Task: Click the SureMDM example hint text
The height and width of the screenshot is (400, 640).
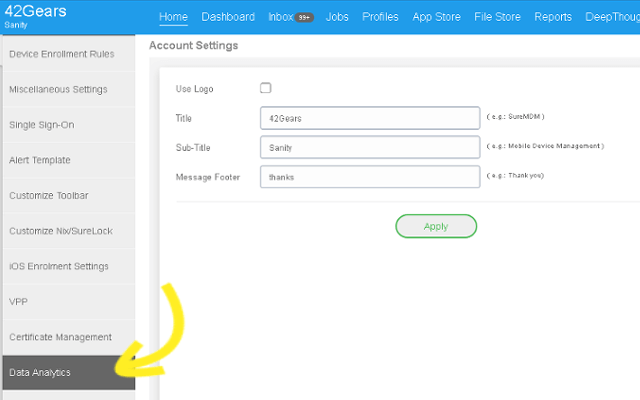Action: [516, 117]
